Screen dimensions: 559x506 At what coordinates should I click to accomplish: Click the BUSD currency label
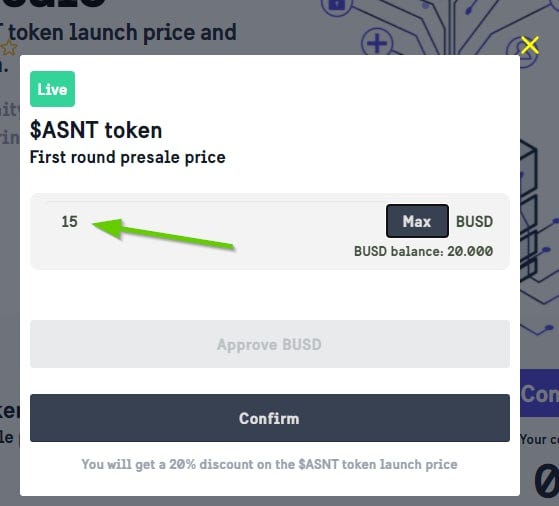pos(475,221)
